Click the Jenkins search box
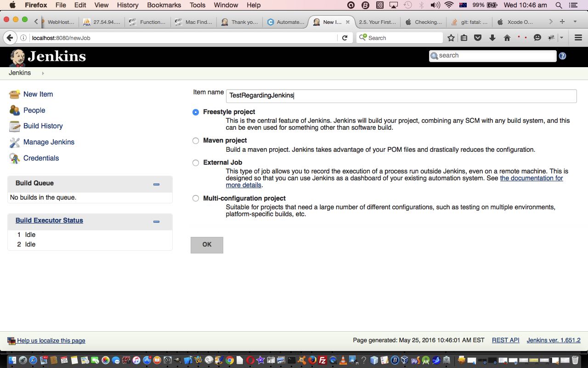The image size is (588, 368). [x=492, y=56]
